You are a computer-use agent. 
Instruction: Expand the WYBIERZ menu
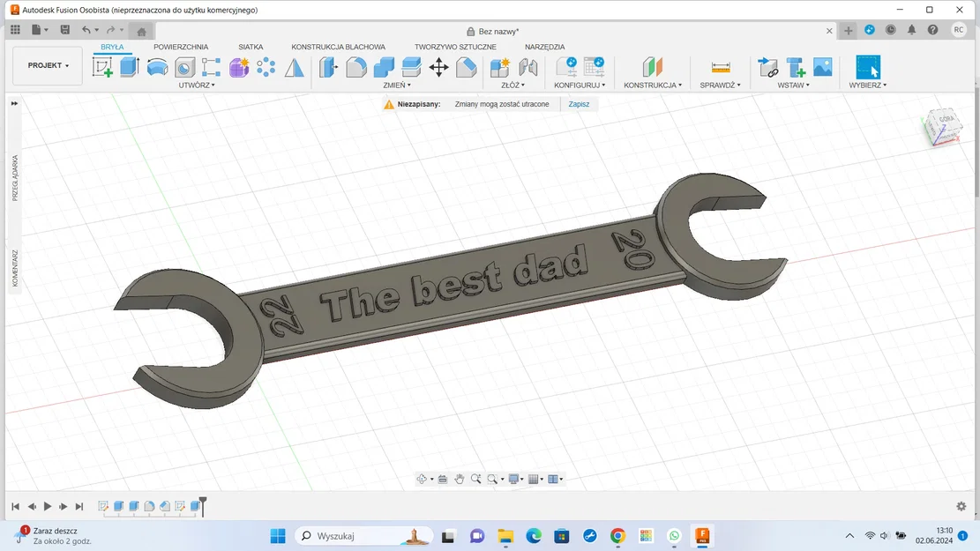[x=867, y=85]
